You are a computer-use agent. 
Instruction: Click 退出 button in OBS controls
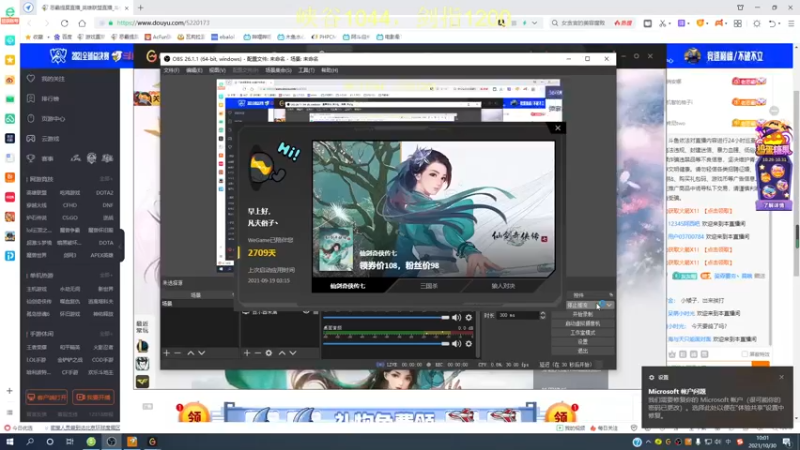coord(583,351)
